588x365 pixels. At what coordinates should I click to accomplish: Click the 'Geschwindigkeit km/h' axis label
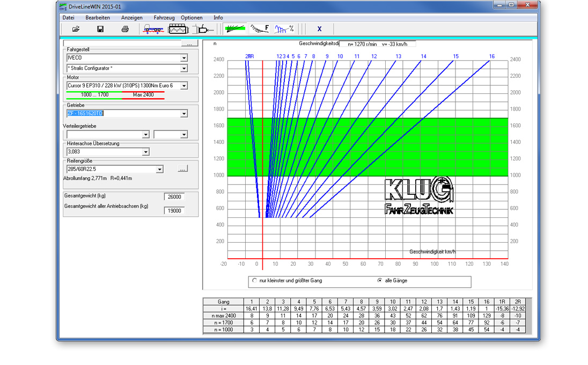(432, 252)
